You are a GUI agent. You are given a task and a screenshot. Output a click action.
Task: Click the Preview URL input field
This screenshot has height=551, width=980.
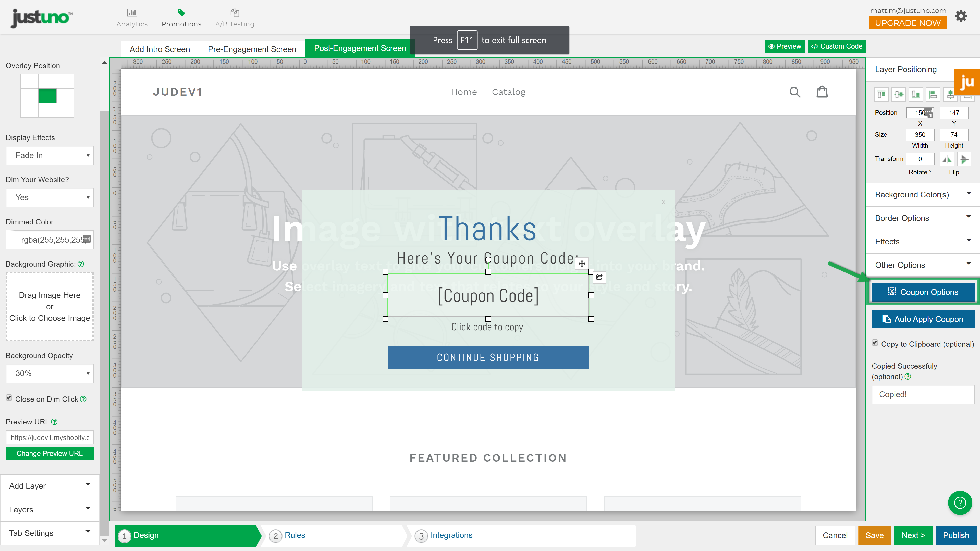pos(50,437)
